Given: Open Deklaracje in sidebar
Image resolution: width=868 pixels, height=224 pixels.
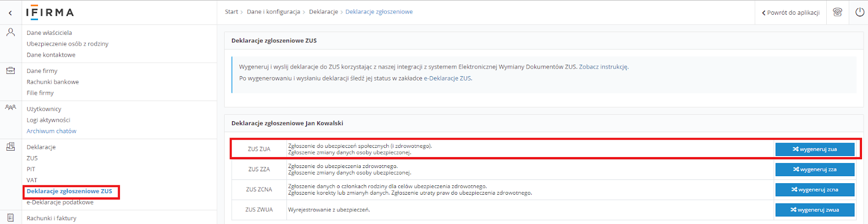Looking at the screenshot, I should (x=41, y=147).
